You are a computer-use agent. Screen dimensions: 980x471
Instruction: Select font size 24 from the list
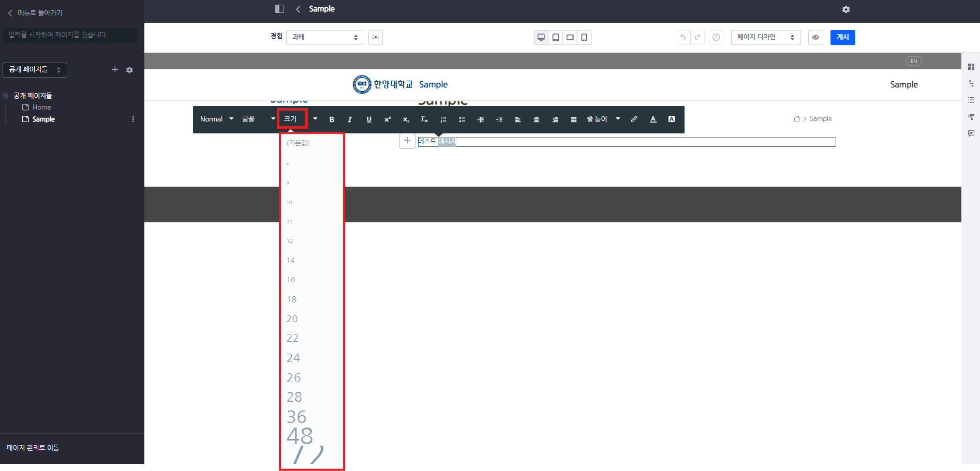293,358
